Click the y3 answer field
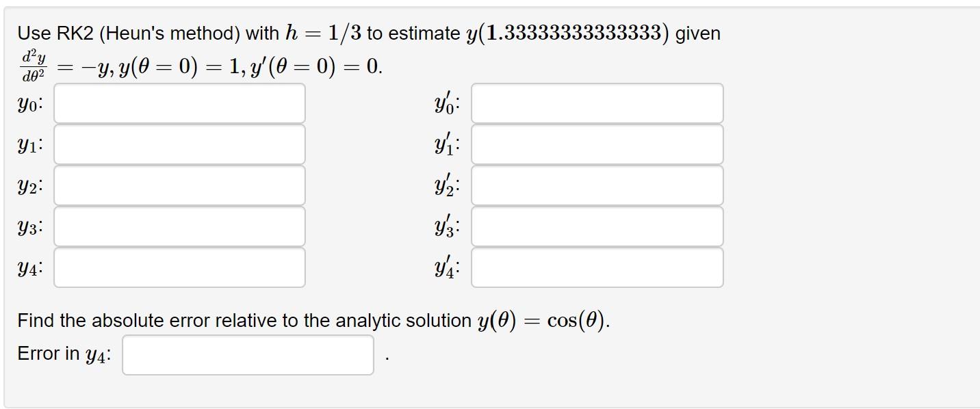This screenshot has height=409, width=980. tap(179, 226)
